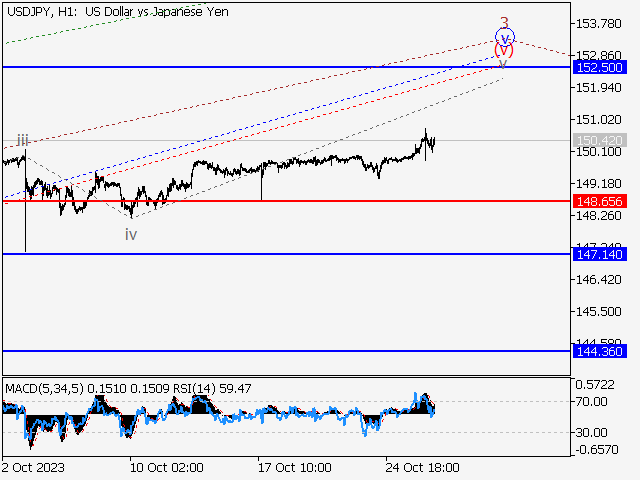
Task: Click the 152.500 price level label
Action: (600, 67)
